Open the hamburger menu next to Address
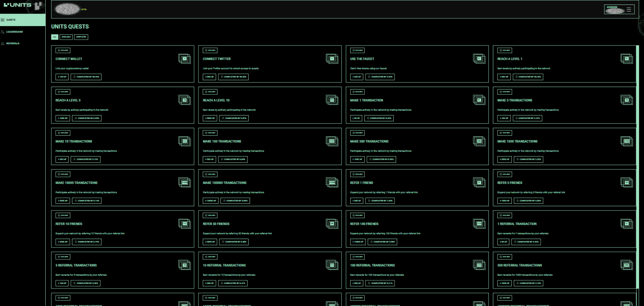644x306 pixels. tap(629, 9)
